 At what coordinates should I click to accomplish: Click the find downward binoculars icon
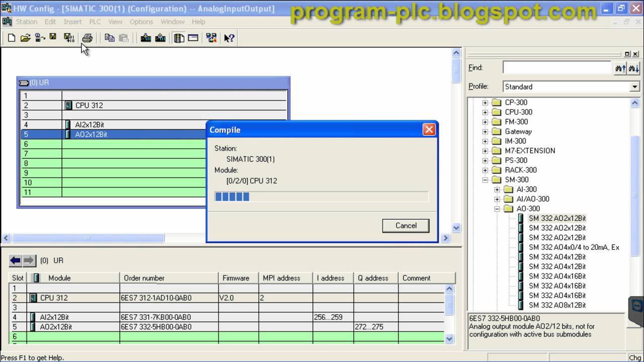(633, 68)
